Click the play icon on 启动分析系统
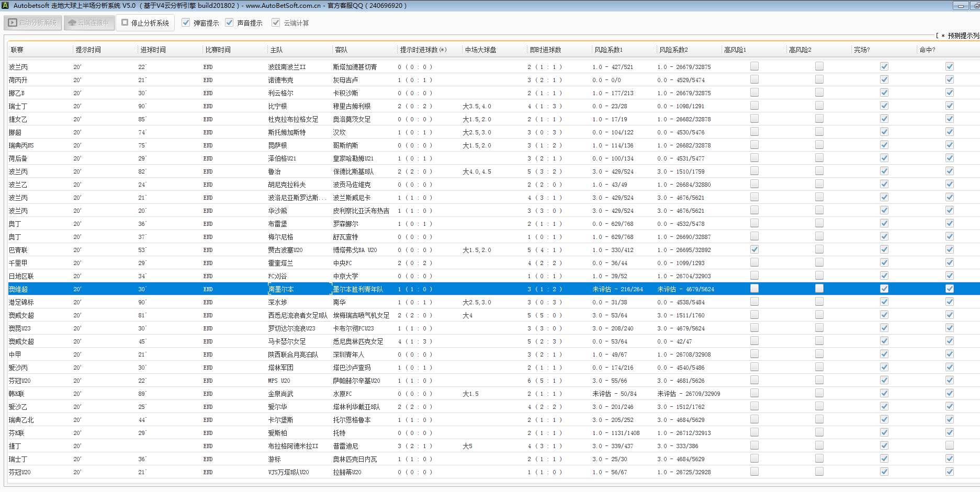 [x=13, y=23]
